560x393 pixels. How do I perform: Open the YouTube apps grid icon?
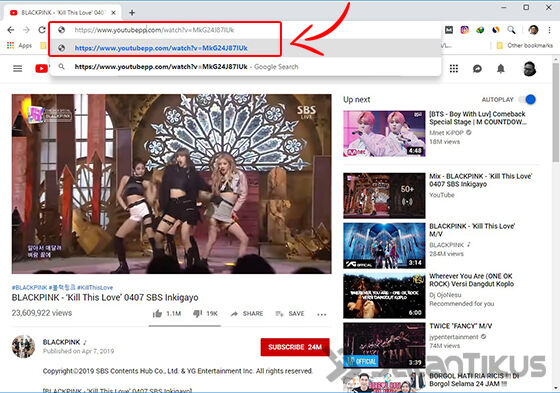click(454, 68)
